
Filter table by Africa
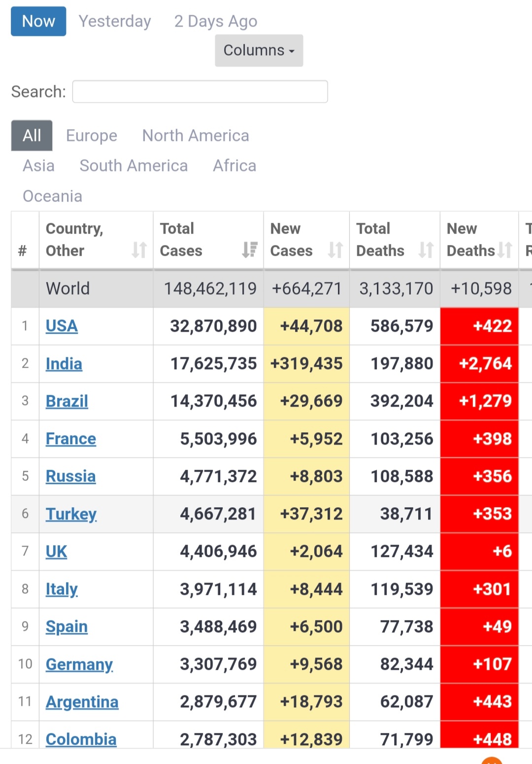tap(234, 166)
